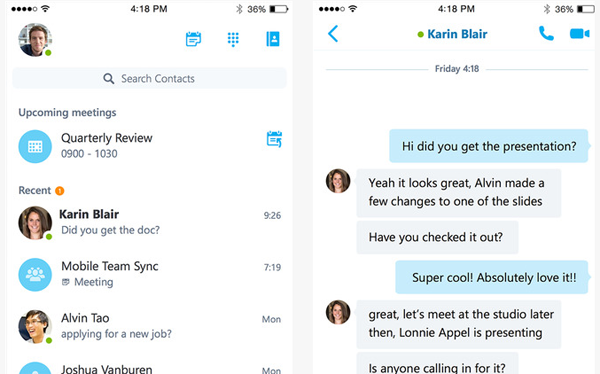
Task: Tap Karin's avatar beside 'Yeah it looks great'
Action: (338, 181)
